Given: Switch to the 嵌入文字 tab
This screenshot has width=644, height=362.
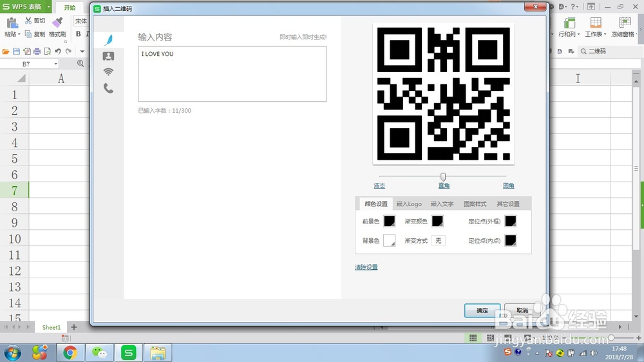Looking at the screenshot, I should (x=442, y=204).
